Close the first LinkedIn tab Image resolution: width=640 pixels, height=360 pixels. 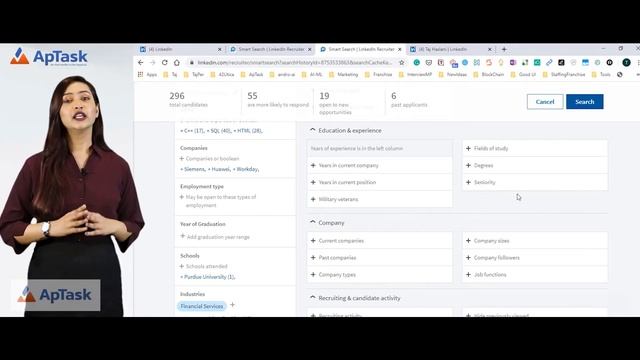tap(220, 49)
